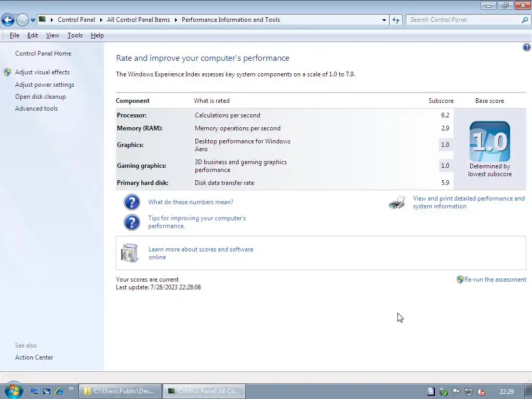This screenshot has width=532, height=399.
Task: Expand the arrow before All Control Panel Items
Action: point(101,20)
